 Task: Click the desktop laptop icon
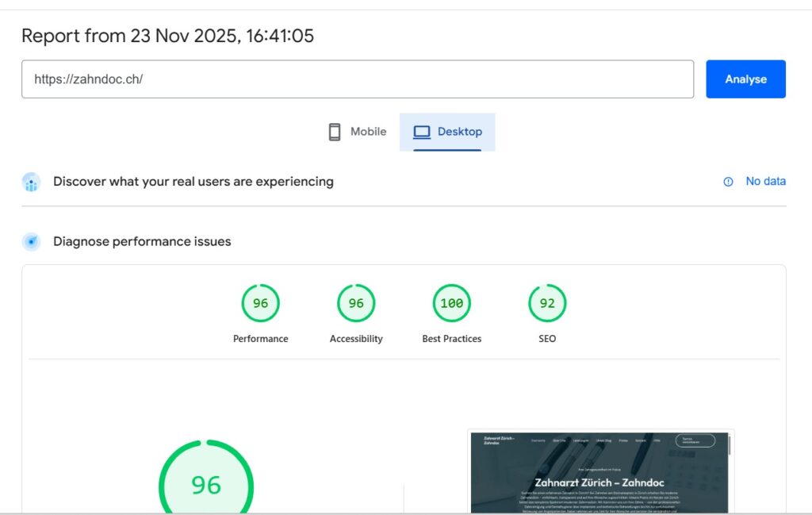pyautogui.click(x=422, y=132)
